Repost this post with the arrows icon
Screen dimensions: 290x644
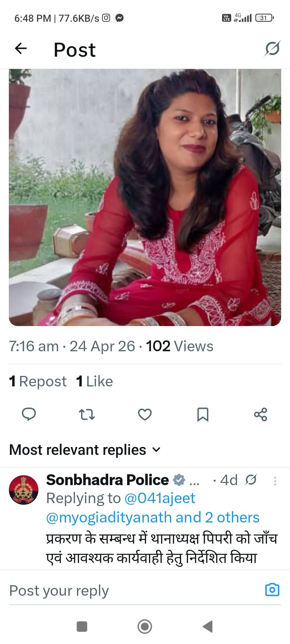[x=87, y=414]
